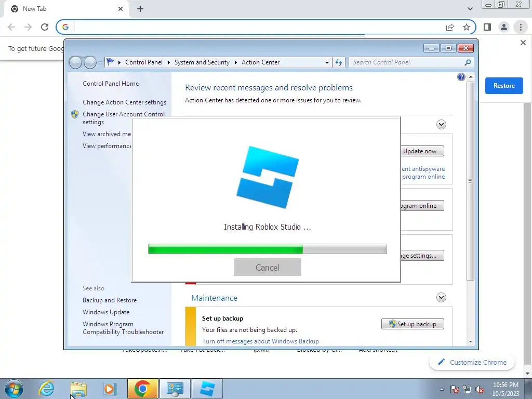Close the New Tab tab
Screen dimensions: 532x399
click(121, 9)
